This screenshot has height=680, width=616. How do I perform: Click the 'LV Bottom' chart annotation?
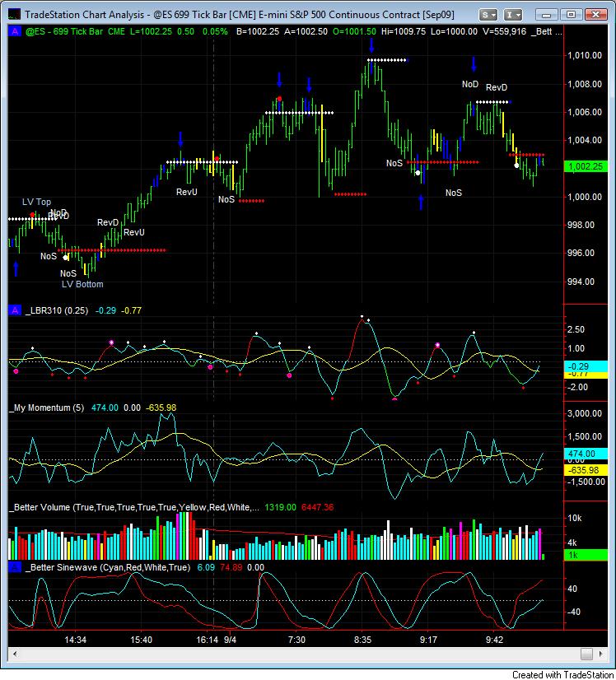[x=82, y=285]
